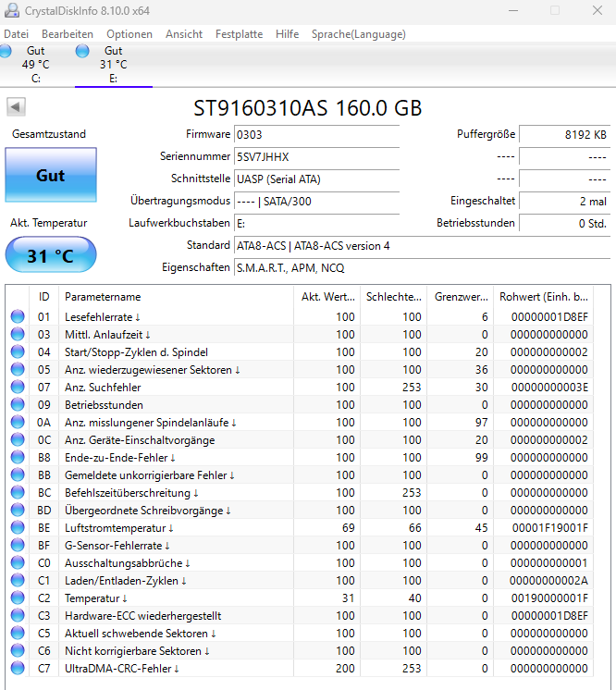Screen dimensions: 616x690
Task: Switch to drive E: tab at 31 °C
Action: 114,64
